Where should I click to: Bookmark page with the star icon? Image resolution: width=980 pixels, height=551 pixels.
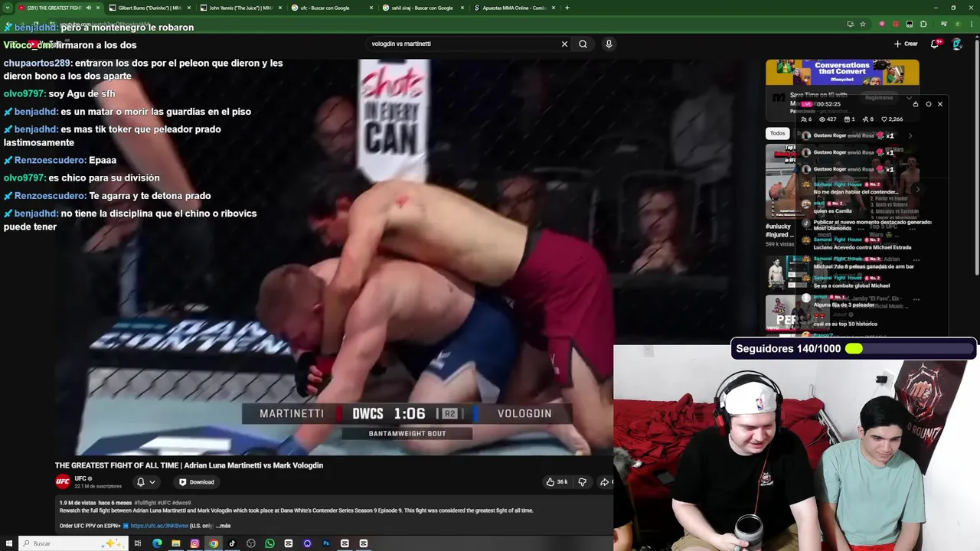pyautogui.click(x=863, y=24)
